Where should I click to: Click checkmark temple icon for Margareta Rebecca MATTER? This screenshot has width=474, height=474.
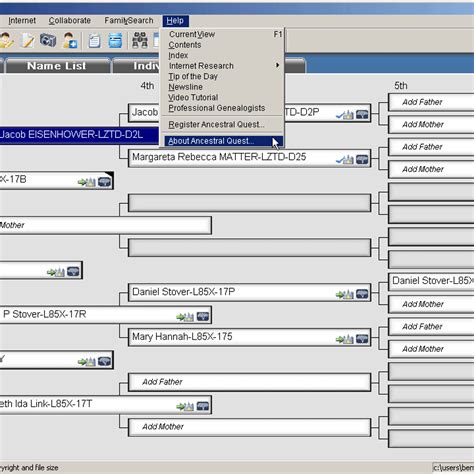[345, 160]
